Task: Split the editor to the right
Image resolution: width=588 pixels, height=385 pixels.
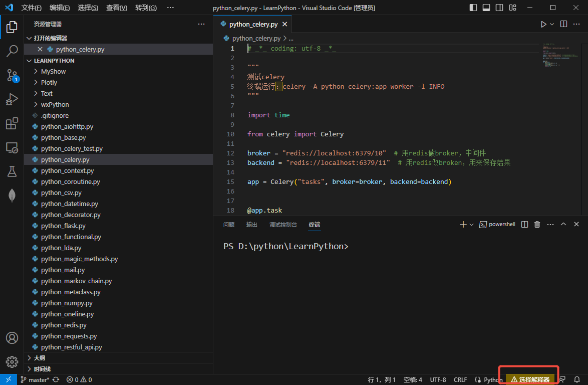Action: point(563,24)
